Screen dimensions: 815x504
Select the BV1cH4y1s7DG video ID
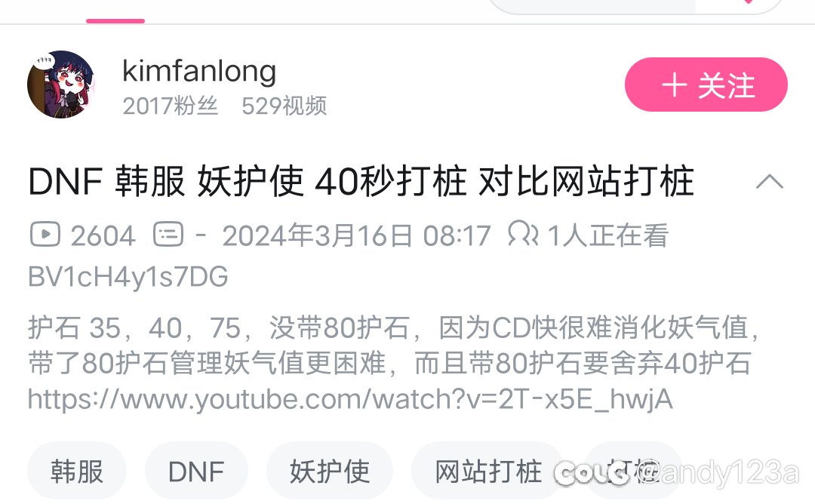tap(128, 276)
